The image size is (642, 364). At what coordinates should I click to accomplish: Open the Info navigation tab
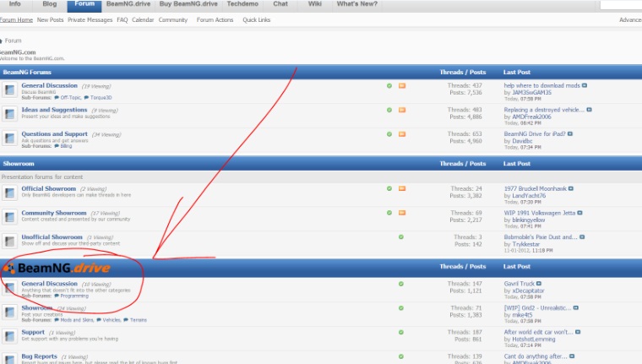[x=14, y=4]
